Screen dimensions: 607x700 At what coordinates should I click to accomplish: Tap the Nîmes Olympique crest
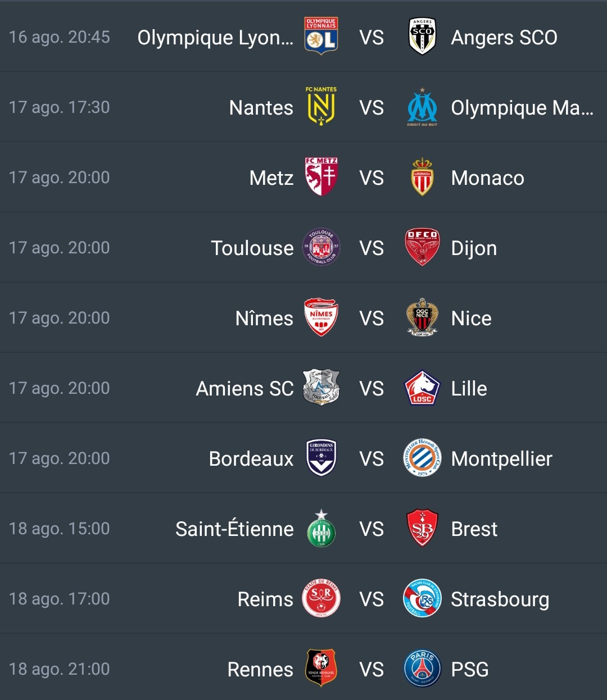[x=321, y=317]
